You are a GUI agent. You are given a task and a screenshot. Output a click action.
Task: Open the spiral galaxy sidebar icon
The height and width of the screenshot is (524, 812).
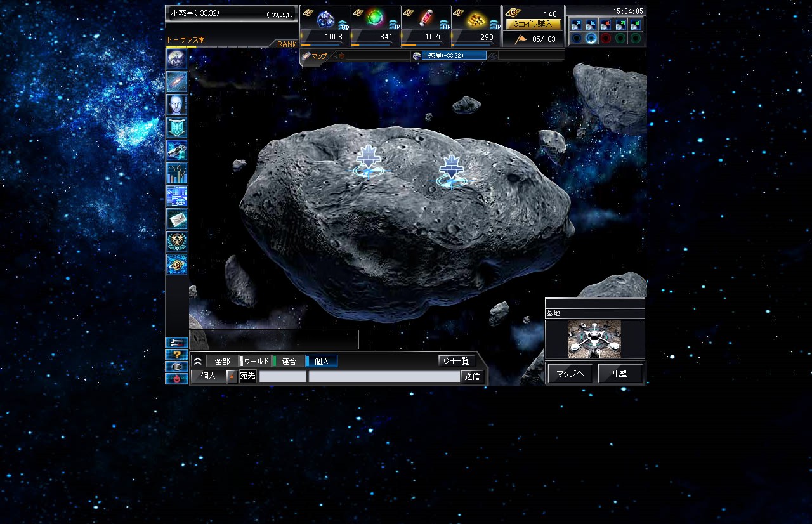176,82
